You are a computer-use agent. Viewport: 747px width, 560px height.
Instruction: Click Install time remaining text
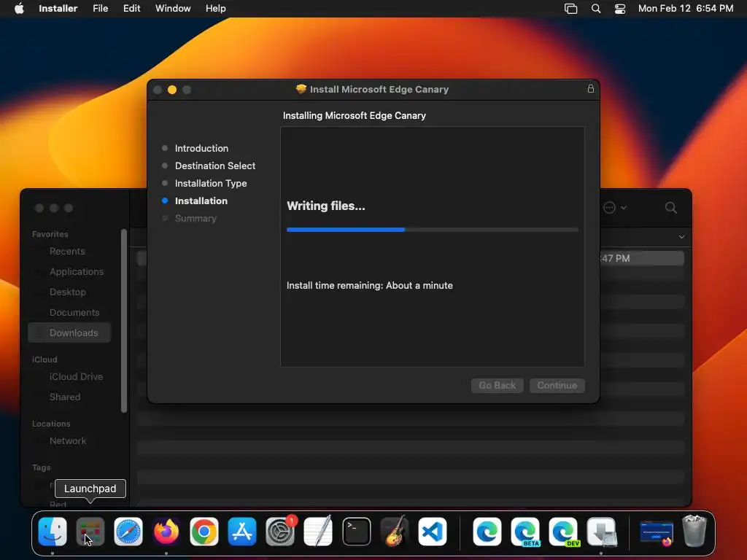tap(370, 286)
